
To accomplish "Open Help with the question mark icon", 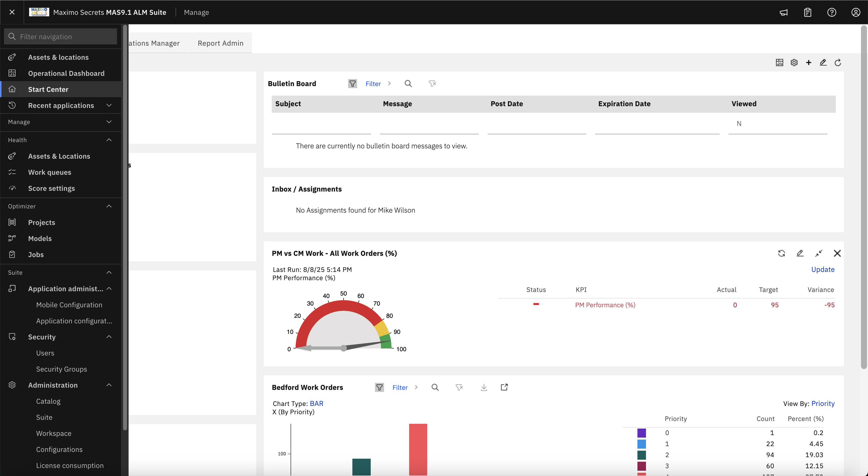I will [832, 13].
